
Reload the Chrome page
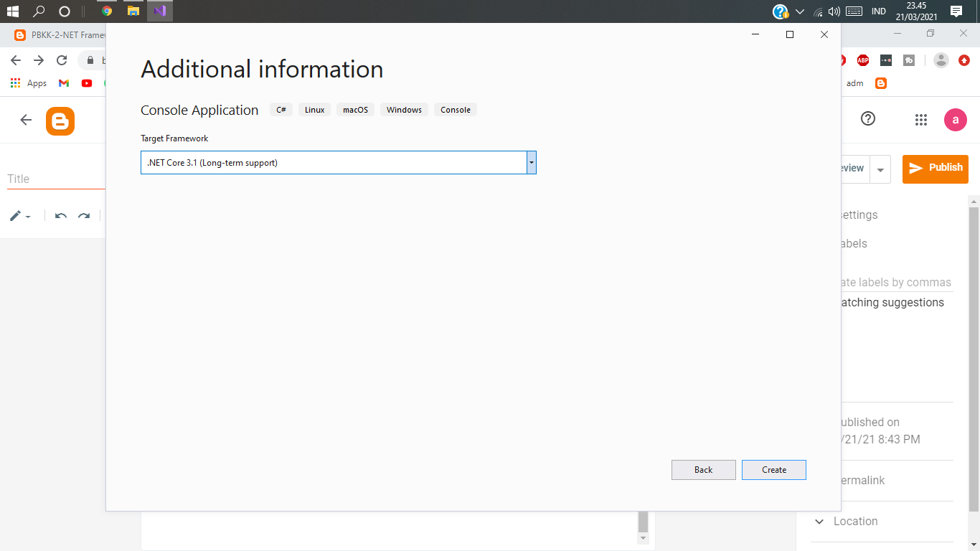pyautogui.click(x=62, y=60)
